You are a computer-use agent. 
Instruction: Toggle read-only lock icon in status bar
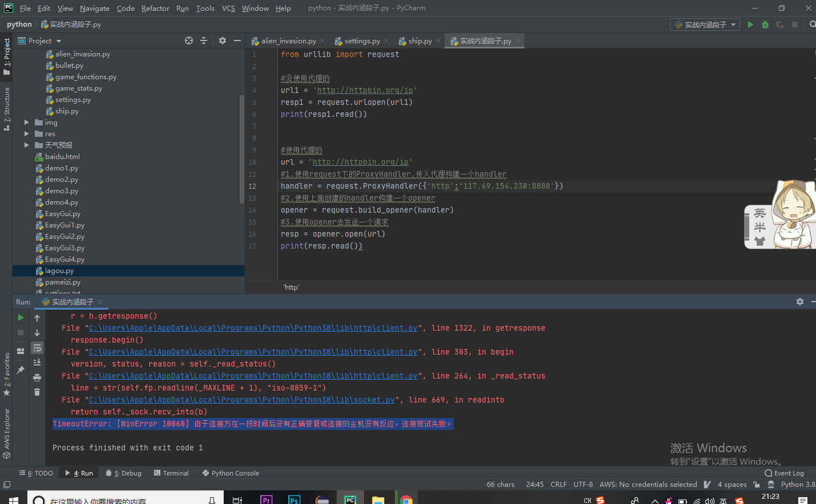tap(756, 485)
